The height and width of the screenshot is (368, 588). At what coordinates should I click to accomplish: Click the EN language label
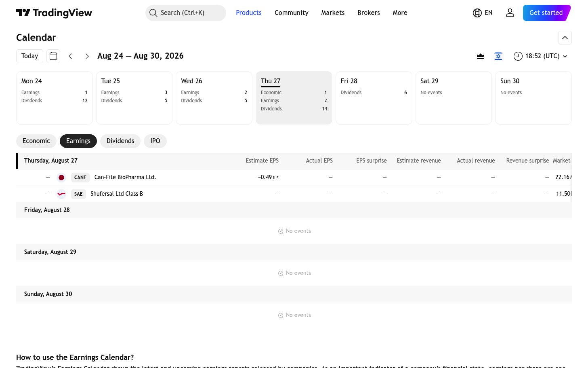click(489, 13)
